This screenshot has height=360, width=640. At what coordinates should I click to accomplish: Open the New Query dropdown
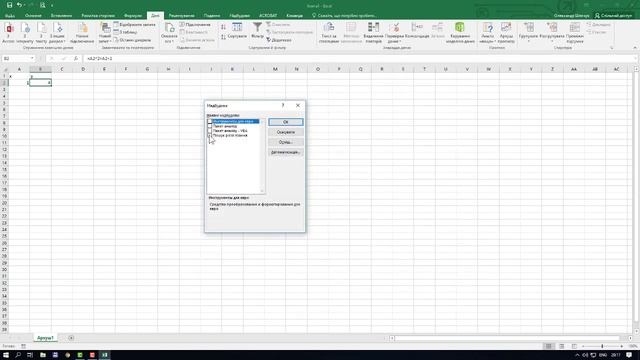point(105,33)
